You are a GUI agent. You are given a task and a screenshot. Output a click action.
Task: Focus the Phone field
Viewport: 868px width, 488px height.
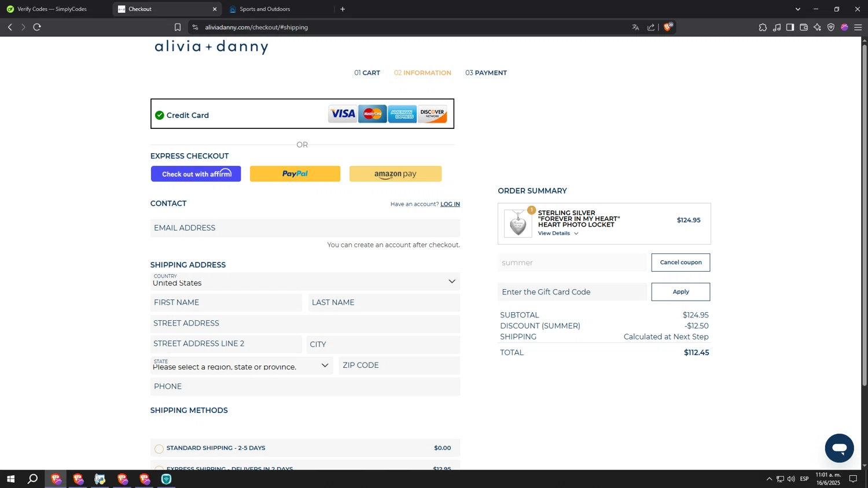click(305, 387)
